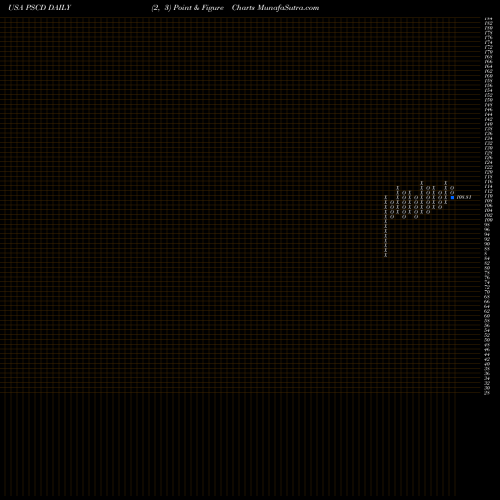This screenshot has height=500, width=500.
Task: Click the 'USA PSCD DAILY' chart title
Action: (40, 8)
